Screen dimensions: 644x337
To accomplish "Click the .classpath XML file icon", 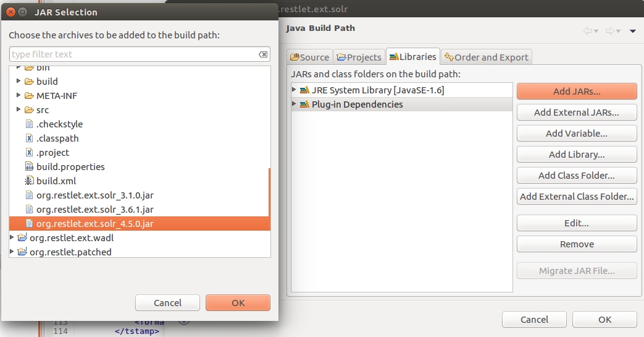I will [x=29, y=139].
